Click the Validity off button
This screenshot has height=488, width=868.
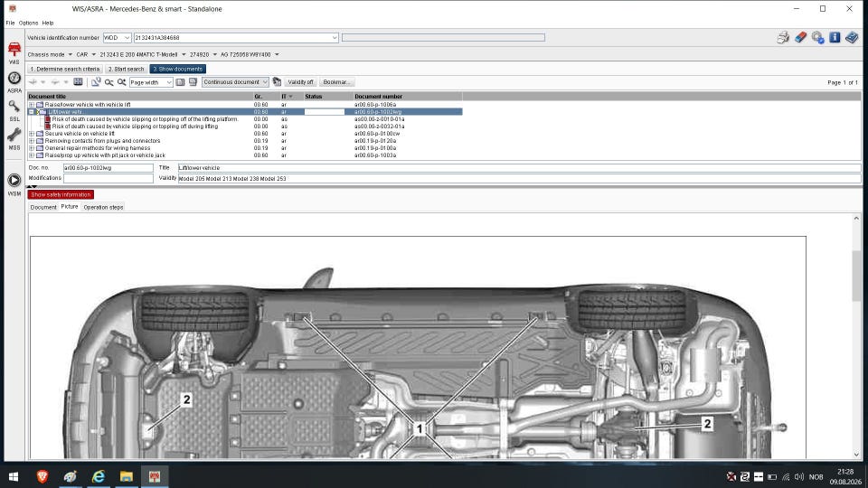coord(300,82)
